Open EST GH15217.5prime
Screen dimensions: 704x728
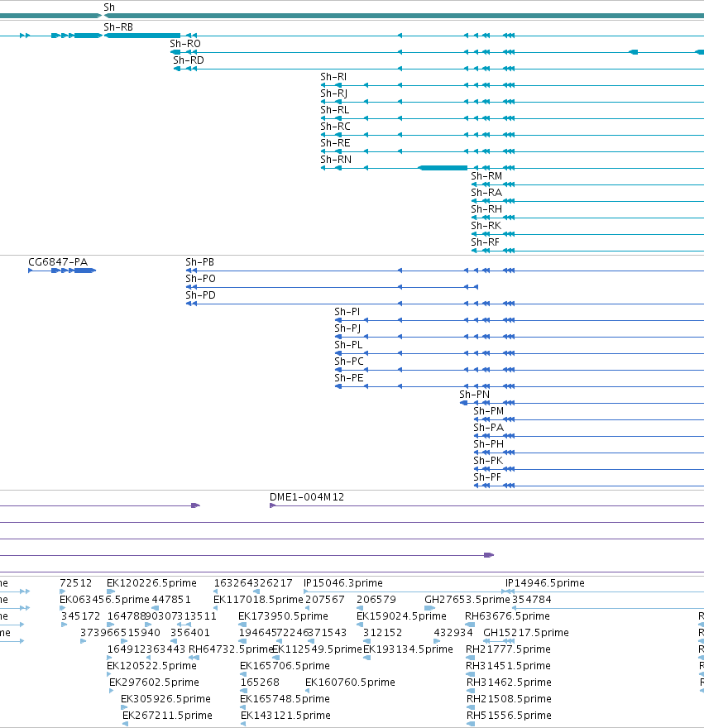(x=526, y=633)
